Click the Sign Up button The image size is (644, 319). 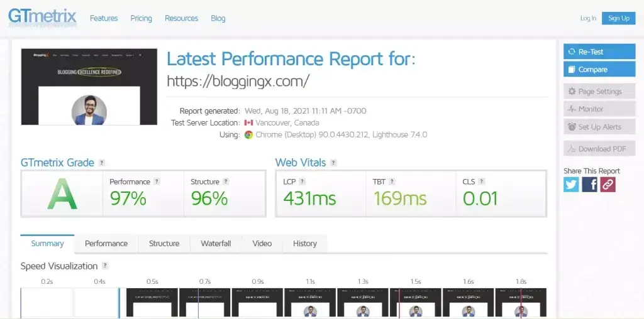pyautogui.click(x=619, y=18)
